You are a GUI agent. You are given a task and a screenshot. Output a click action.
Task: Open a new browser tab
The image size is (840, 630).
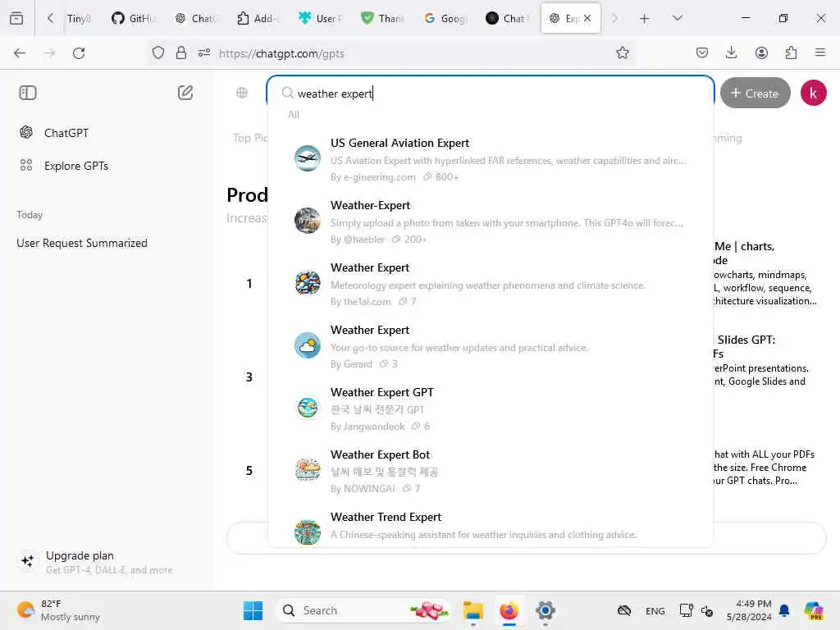coord(645,19)
